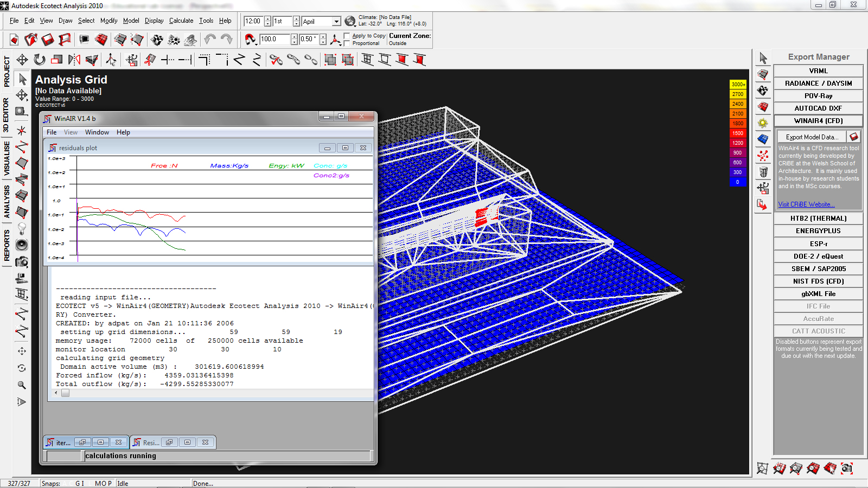The image size is (868, 488).
Task: Click the bottom-right camera view icon
Action: point(847,468)
